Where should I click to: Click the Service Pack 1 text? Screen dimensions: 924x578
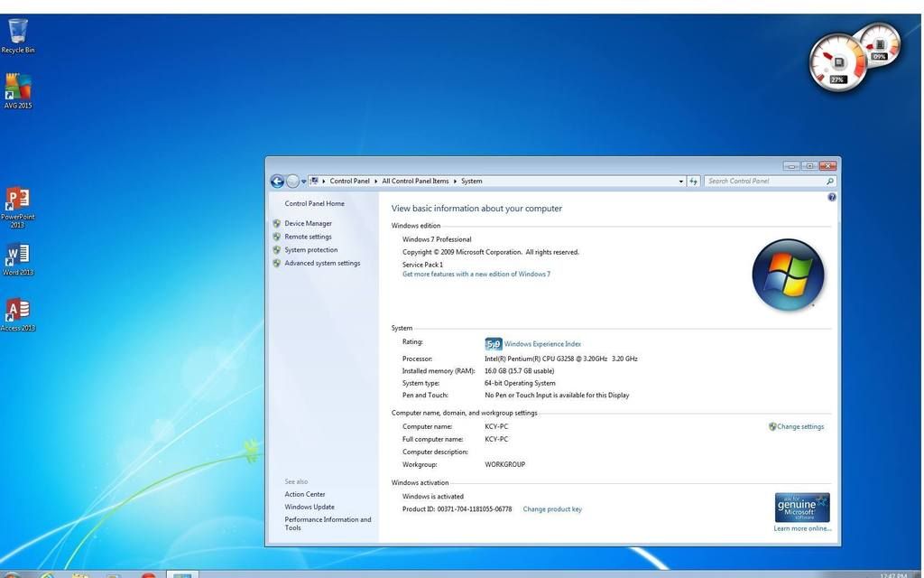(x=422, y=265)
